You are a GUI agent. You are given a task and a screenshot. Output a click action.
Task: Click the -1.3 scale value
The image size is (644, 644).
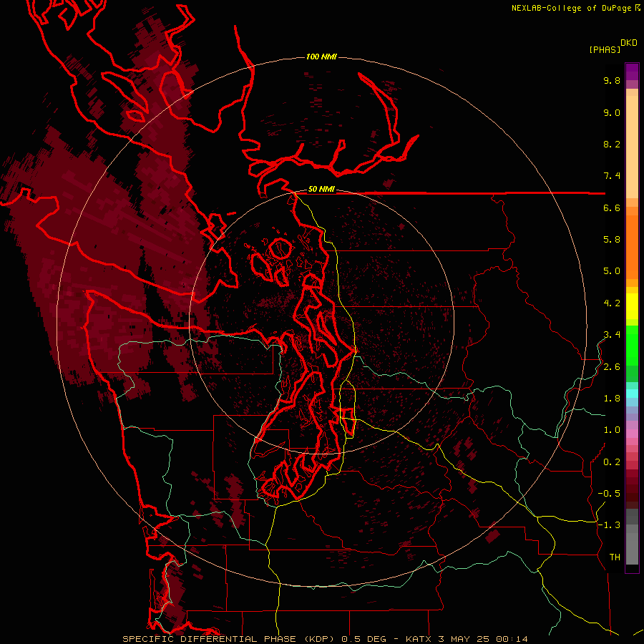[609, 525]
